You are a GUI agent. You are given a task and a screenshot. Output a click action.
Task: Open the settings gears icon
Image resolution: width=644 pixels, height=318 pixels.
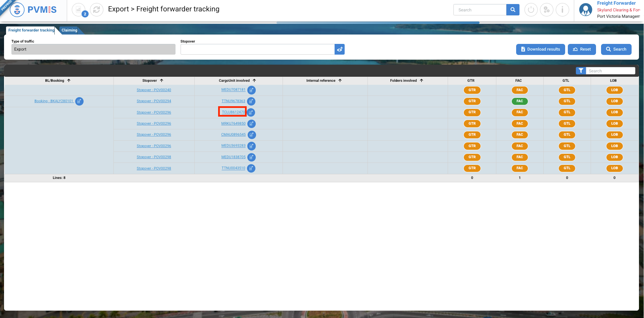click(547, 10)
